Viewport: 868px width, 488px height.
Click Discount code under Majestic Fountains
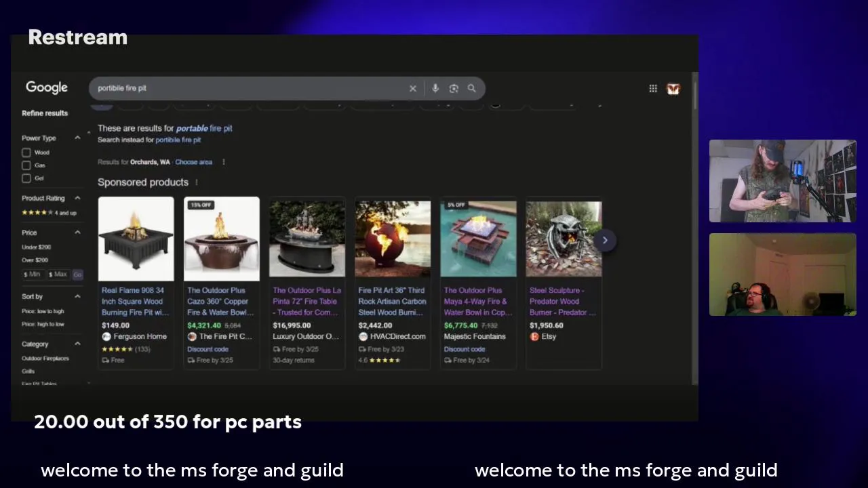point(465,349)
